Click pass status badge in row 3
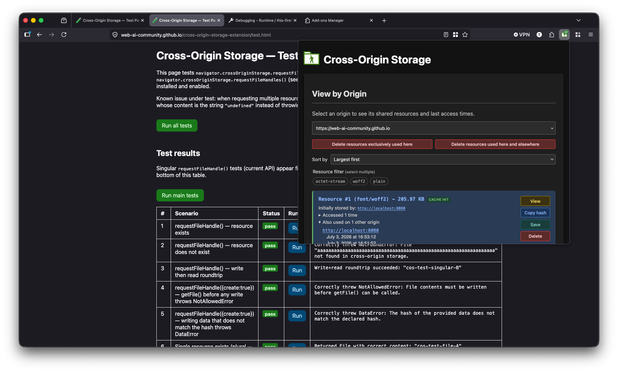 click(270, 269)
